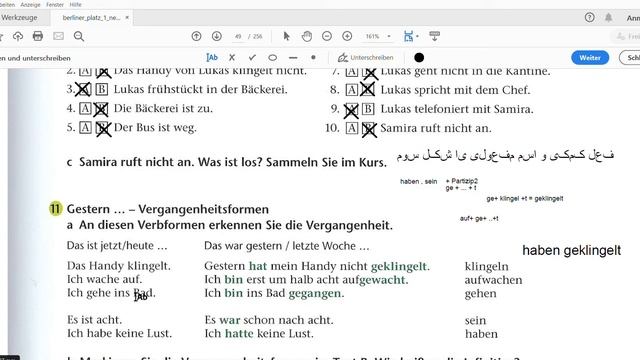Go to next page arrow

217,36
